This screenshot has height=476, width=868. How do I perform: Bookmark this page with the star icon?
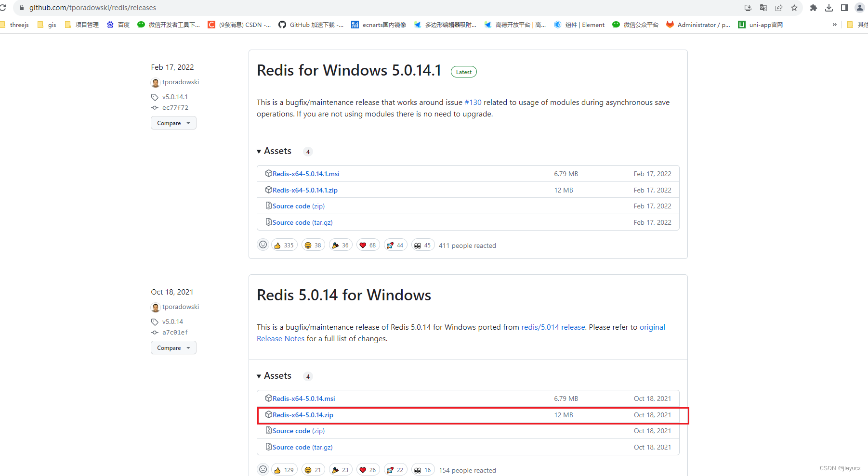tap(794, 8)
